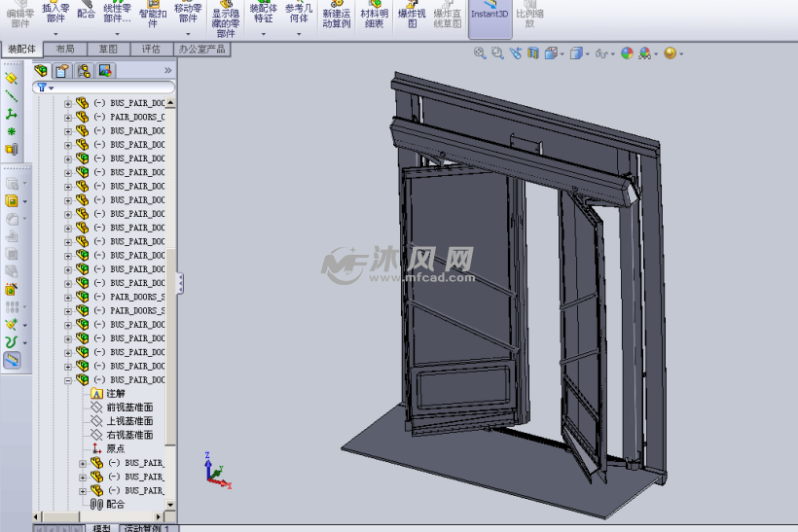Screen dimensions: 798x532
Task: Click the reference Axis tool in left toolbar
Action: [x=12, y=95]
